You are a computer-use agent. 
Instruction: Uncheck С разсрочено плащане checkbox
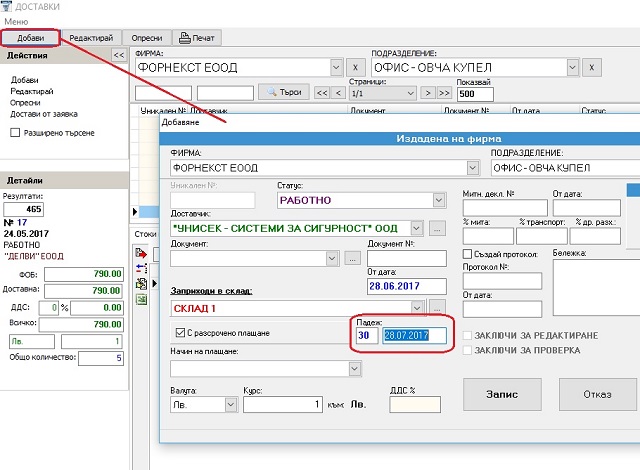180,333
